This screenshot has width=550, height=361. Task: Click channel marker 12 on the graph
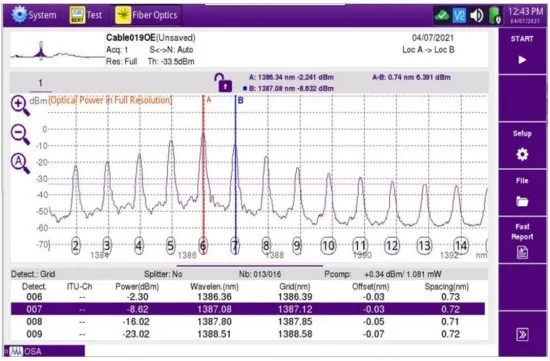coord(392,246)
